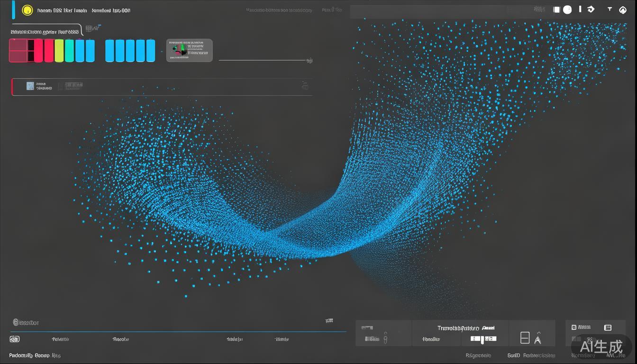Click the white round knob in top toolbar
Viewport: 637px width, 364px height.
coord(567,9)
